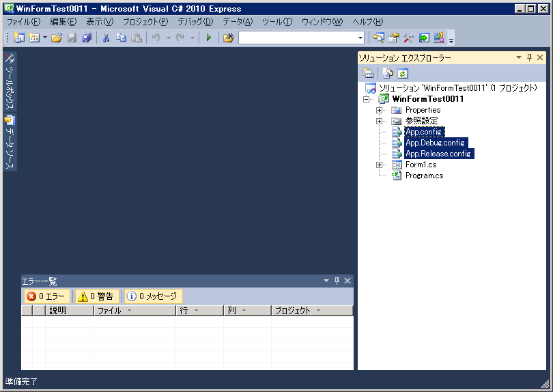Image resolution: width=553 pixels, height=392 pixels.
Task: Close the Solution Explorer panel
Action: [540, 57]
